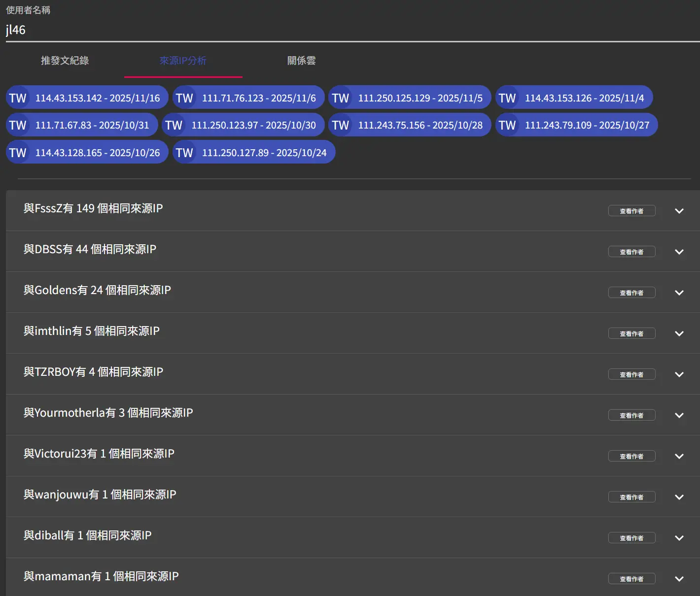The width and height of the screenshot is (700, 596).
Task: Expand the FsssZ shared IP row chevron
Action: click(679, 211)
